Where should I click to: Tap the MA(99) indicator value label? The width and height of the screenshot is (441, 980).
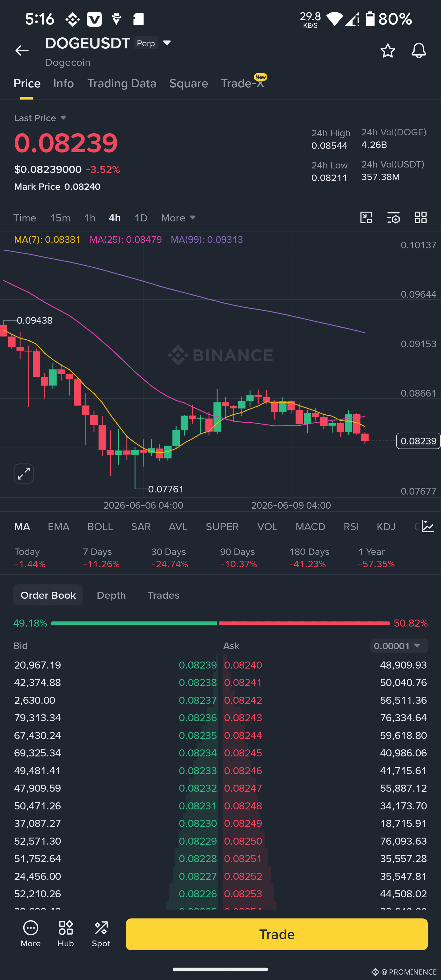[207, 239]
